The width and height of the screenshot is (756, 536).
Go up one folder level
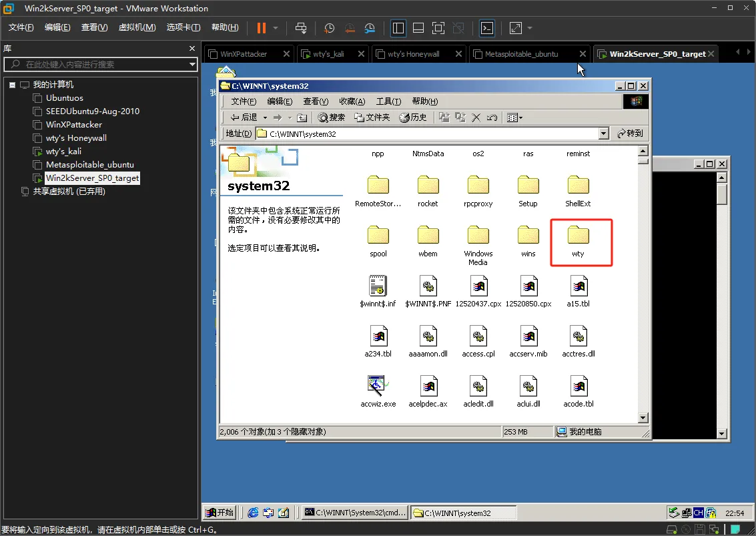tap(302, 117)
